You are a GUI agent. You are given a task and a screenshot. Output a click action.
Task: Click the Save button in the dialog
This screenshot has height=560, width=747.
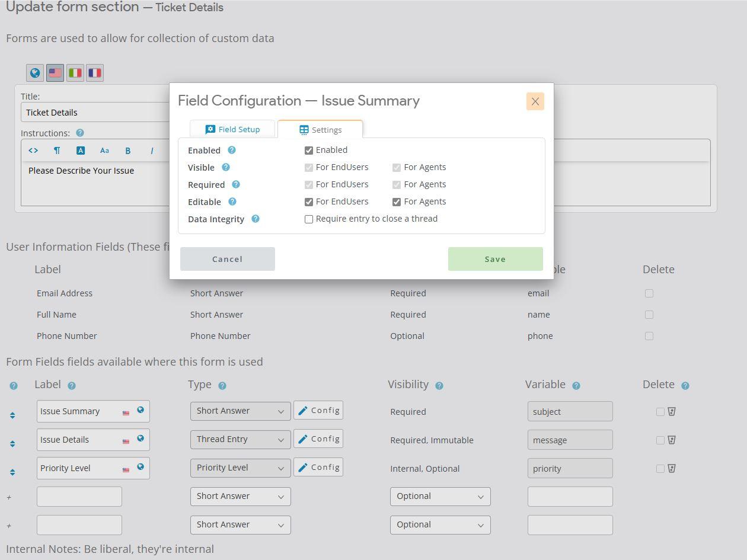coord(495,259)
